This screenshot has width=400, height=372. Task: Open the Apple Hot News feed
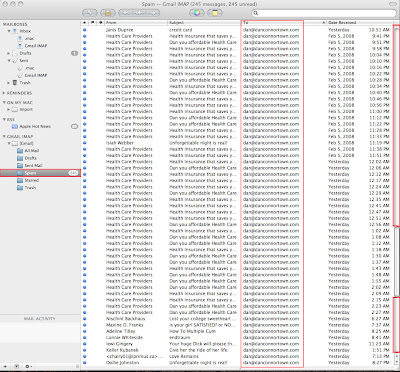point(40,126)
